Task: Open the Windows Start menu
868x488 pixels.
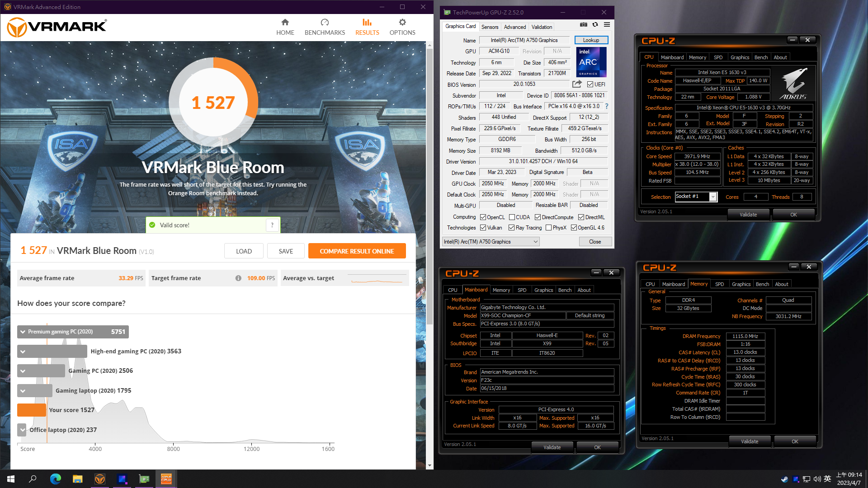Action: point(11,479)
